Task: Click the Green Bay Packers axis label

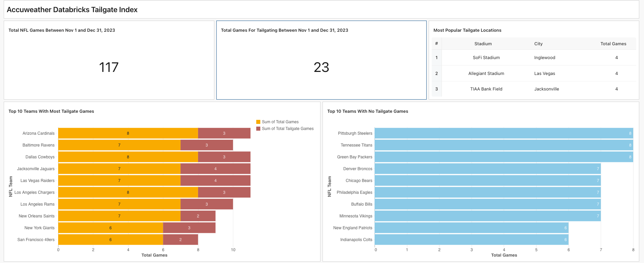Action: pos(355,157)
